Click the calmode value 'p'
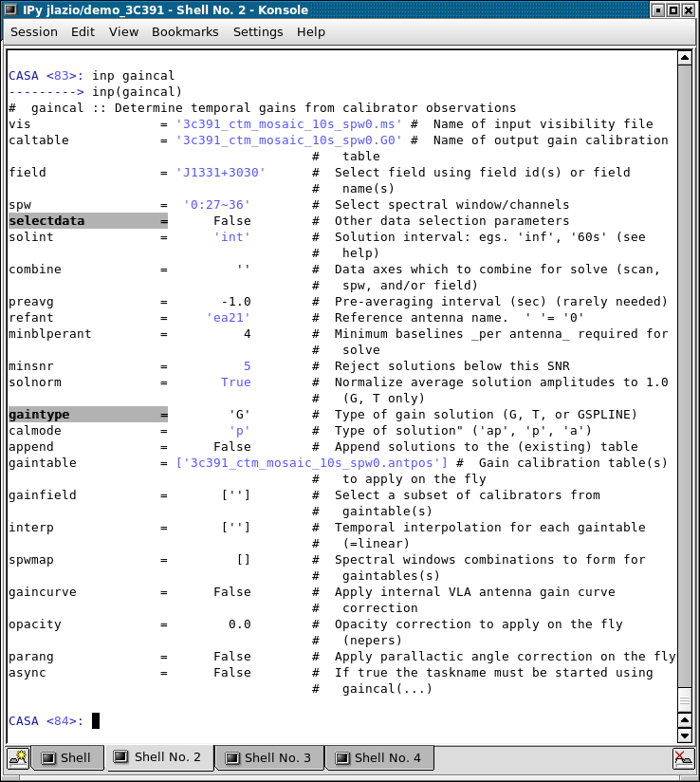The width and height of the screenshot is (700, 782). (239, 431)
